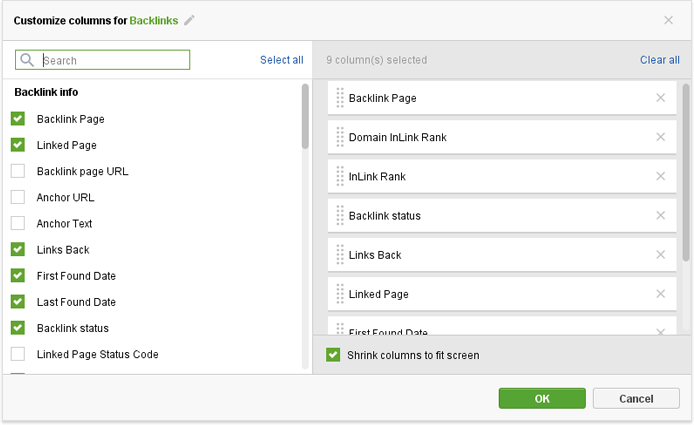Click the pencil icon next to Backlinks
694x425 pixels.
pyautogui.click(x=189, y=20)
